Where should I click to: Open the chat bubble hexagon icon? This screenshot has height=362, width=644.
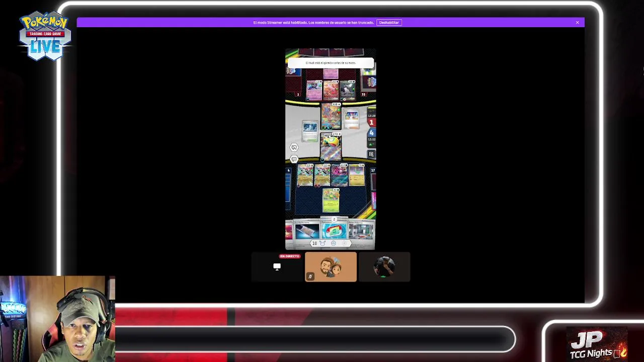294,159
